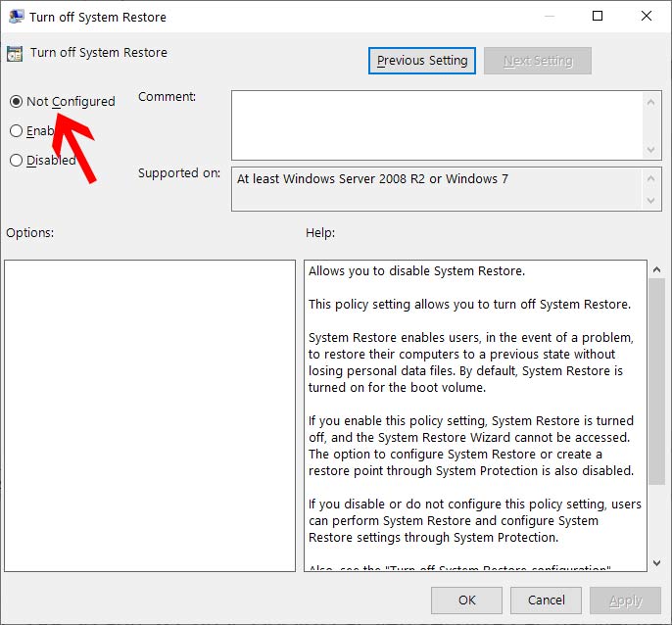Click the 'Help:' label
Image resolution: width=672 pixels, height=625 pixels.
tap(320, 233)
